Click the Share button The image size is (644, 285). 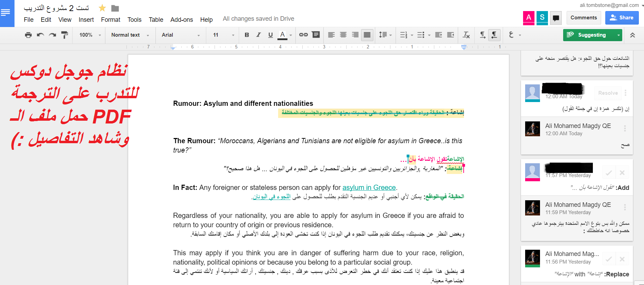tap(622, 18)
